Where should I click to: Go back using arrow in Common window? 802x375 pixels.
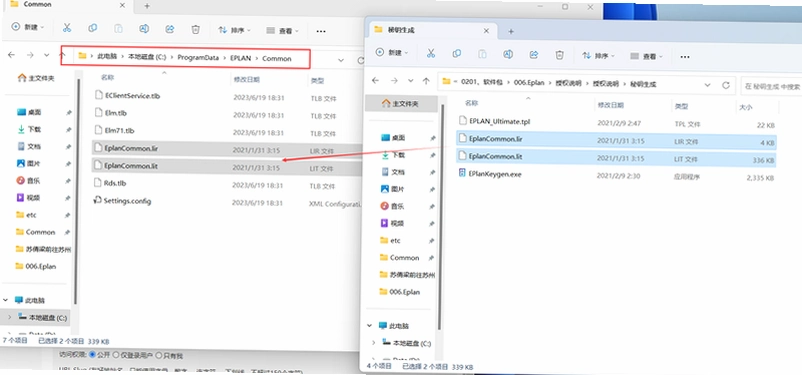[x=11, y=54]
